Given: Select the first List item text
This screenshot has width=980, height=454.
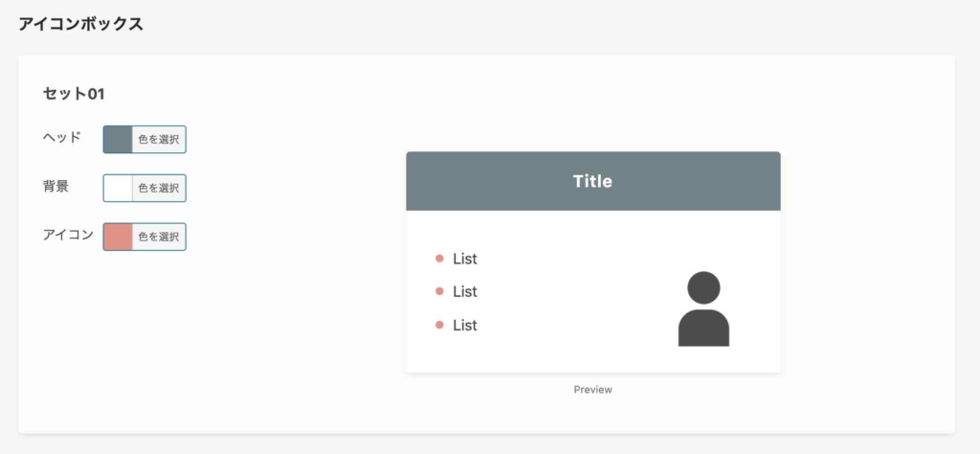Looking at the screenshot, I should (x=465, y=259).
